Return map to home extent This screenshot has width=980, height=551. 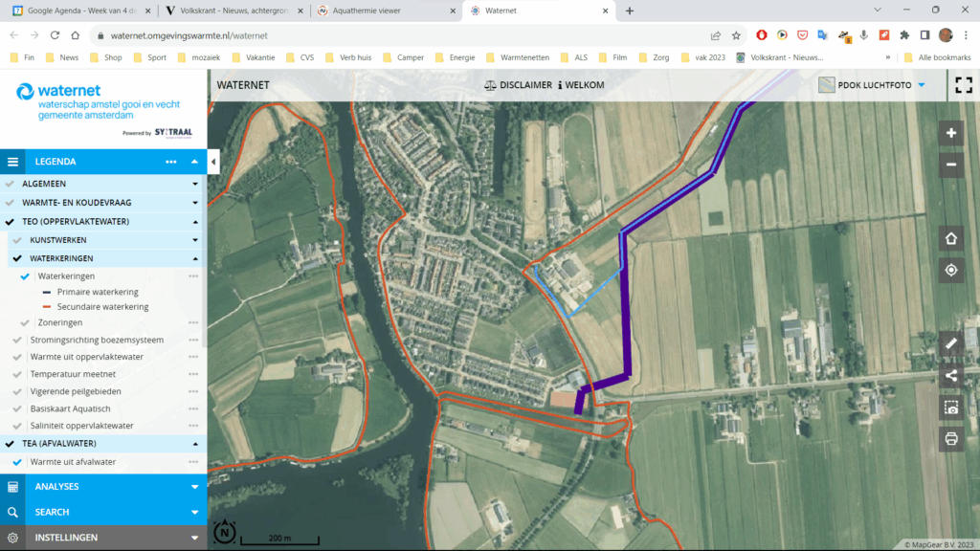(950, 238)
